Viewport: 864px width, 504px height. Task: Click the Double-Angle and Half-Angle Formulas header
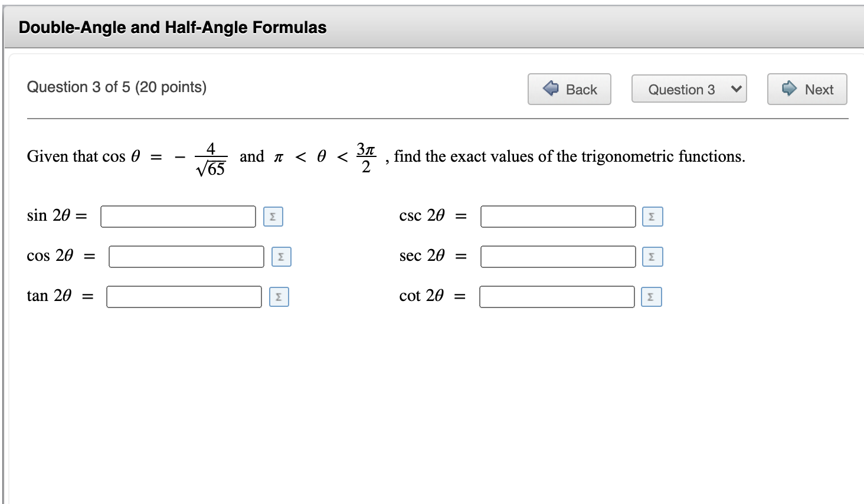point(171,27)
